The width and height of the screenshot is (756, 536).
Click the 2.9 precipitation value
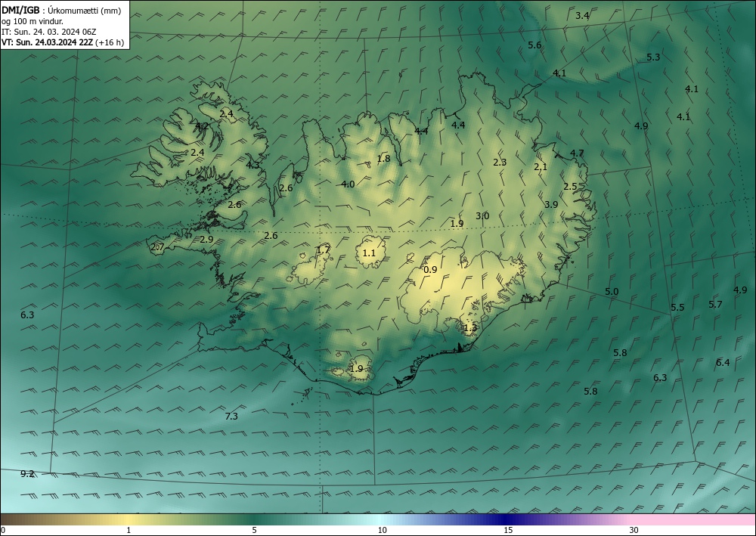tap(207, 239)
